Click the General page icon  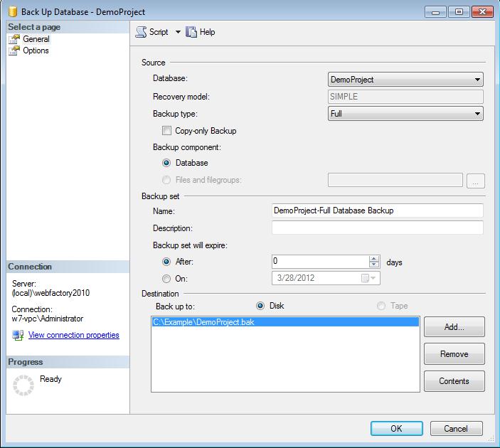tap(14, 39)
